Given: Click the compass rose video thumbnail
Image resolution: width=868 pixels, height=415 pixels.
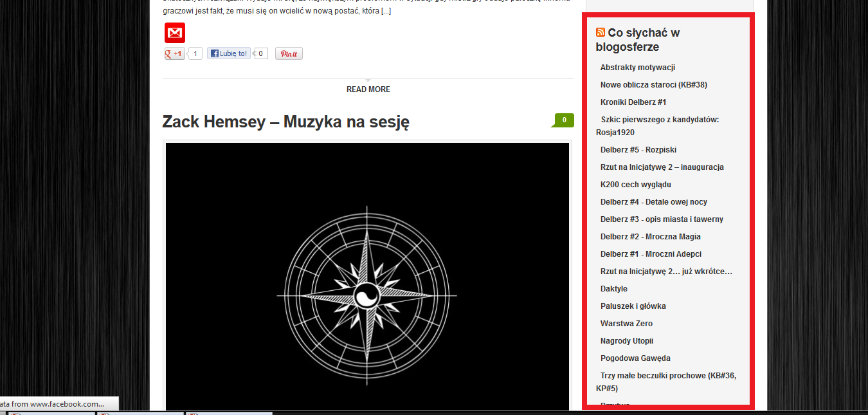Looking at the screenshot, I should pos(367,277).
